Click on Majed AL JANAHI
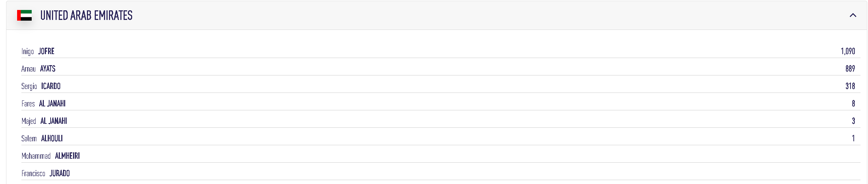Screen dimensions: 868x184 coord(44,121)
